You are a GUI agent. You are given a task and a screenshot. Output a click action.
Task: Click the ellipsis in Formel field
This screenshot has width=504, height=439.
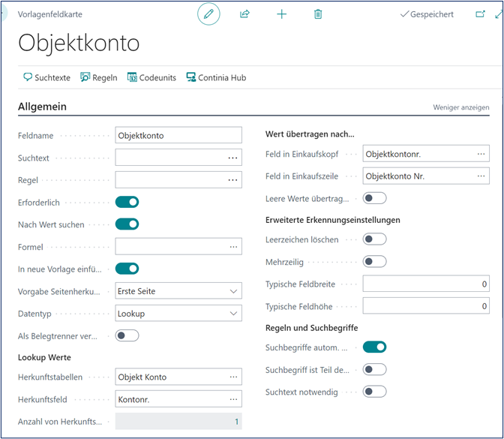233,247
